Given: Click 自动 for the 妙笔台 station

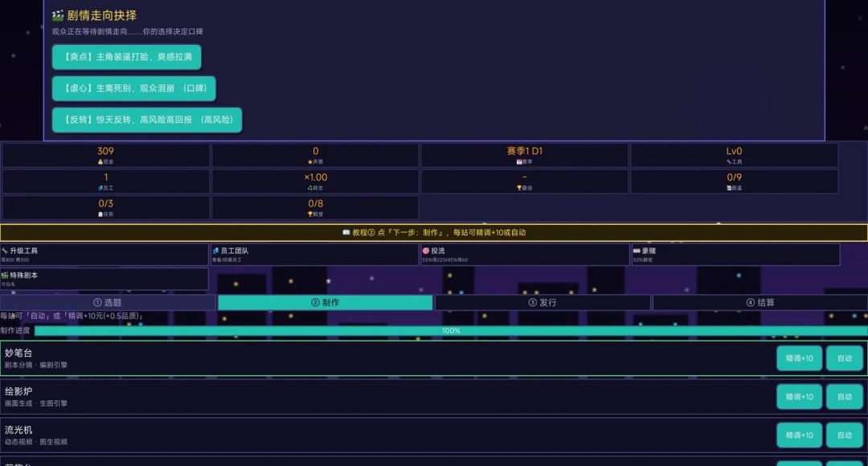Looking at the screenshot, I should pos(845,358).
